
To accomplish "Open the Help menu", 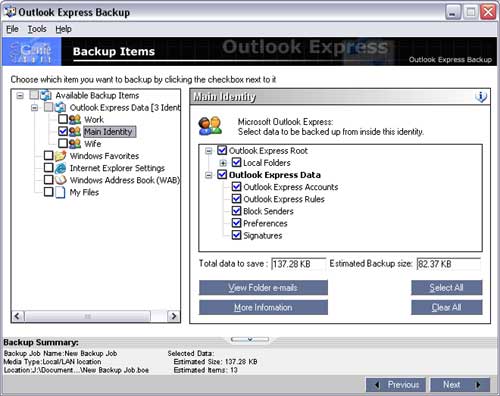I will pos(63,29).
